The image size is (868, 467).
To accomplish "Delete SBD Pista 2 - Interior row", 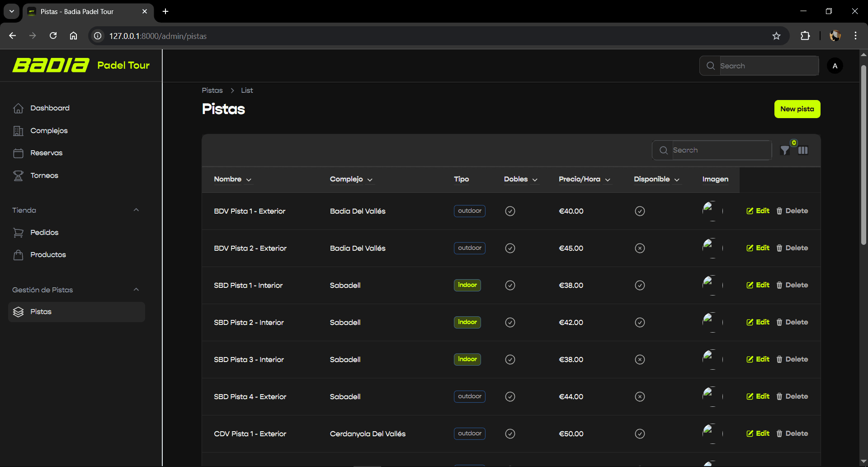I will tap(792, 322).
